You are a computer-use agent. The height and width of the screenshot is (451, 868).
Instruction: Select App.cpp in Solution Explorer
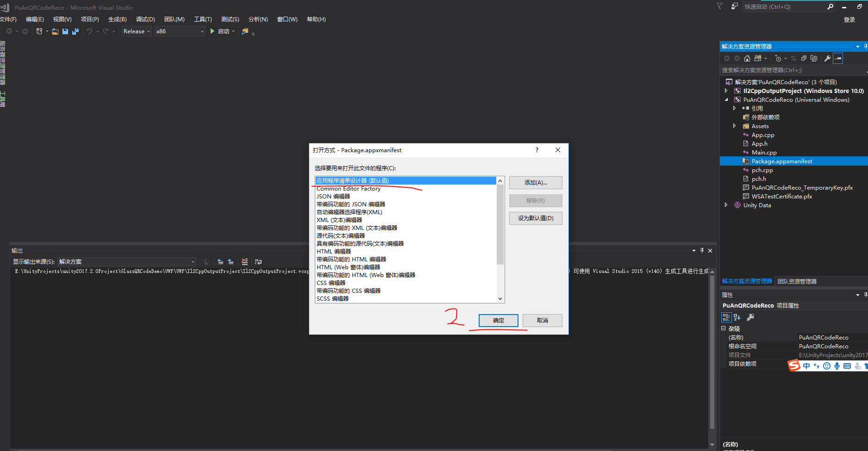tap(763, 135)
